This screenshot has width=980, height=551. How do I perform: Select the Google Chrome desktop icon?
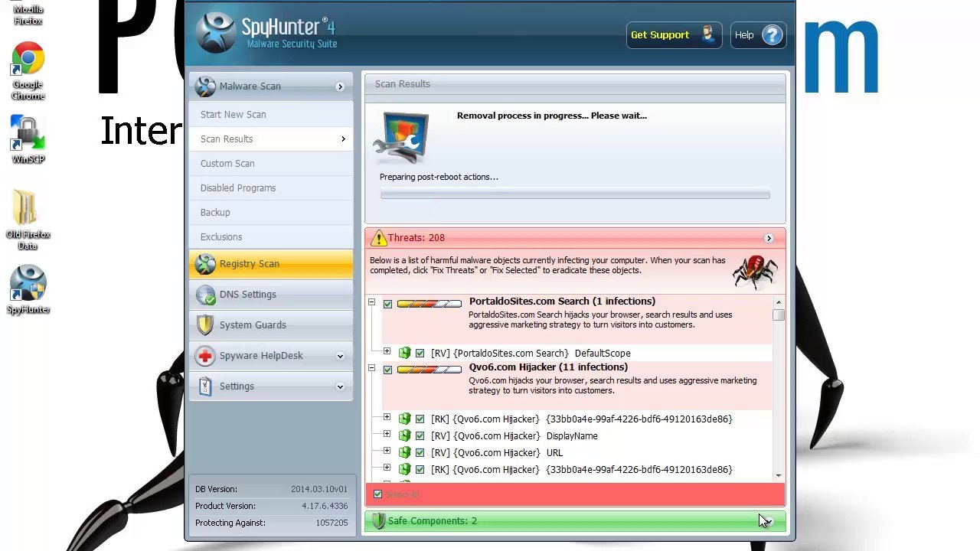(x=28, y=70)
